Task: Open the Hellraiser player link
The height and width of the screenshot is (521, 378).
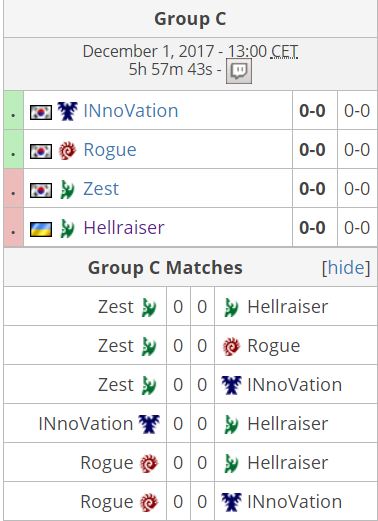Action: point(124,228)
